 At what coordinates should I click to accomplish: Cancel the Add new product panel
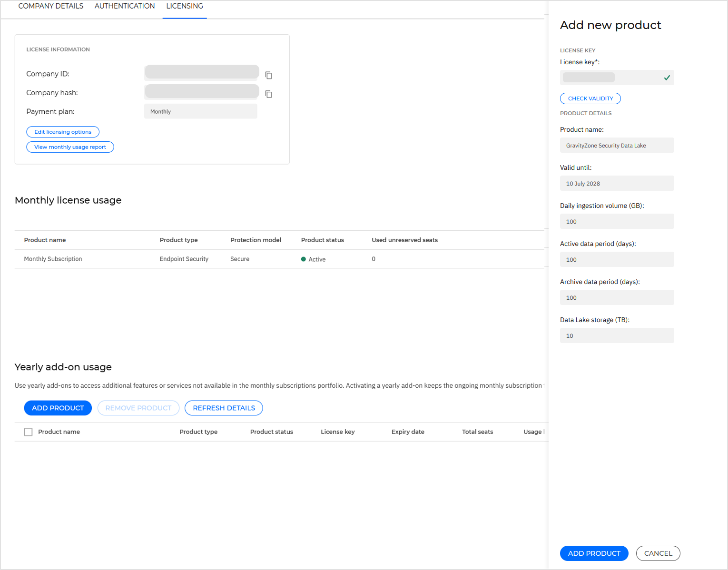click(658, 553)
